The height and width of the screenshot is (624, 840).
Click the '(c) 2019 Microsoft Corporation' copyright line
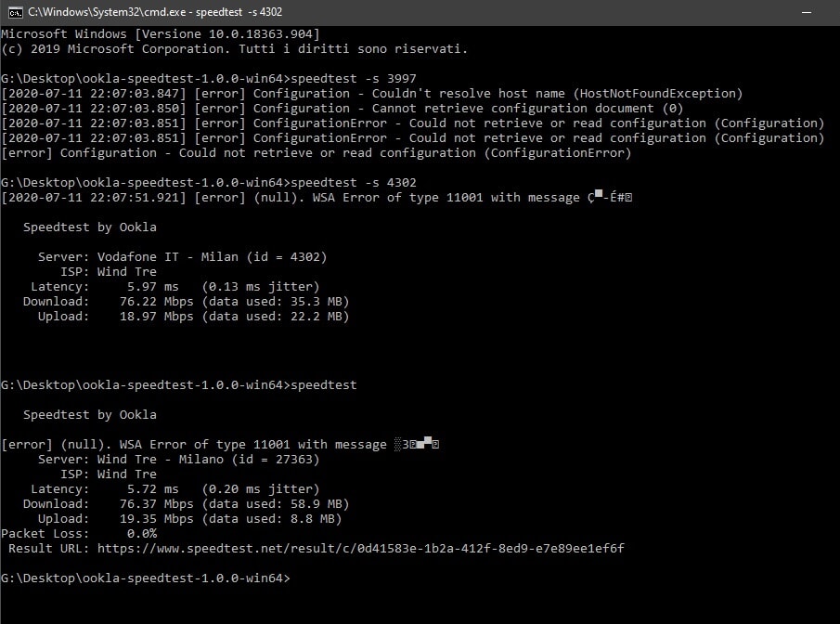pyautogui.click(x=234, y=49)
